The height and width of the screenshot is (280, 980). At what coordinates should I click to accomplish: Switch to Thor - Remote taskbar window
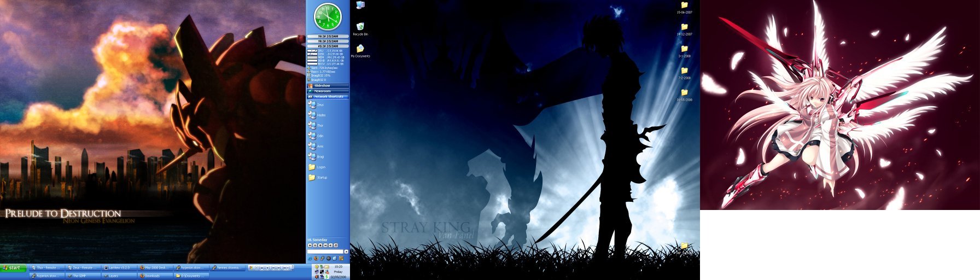point(46,268)
